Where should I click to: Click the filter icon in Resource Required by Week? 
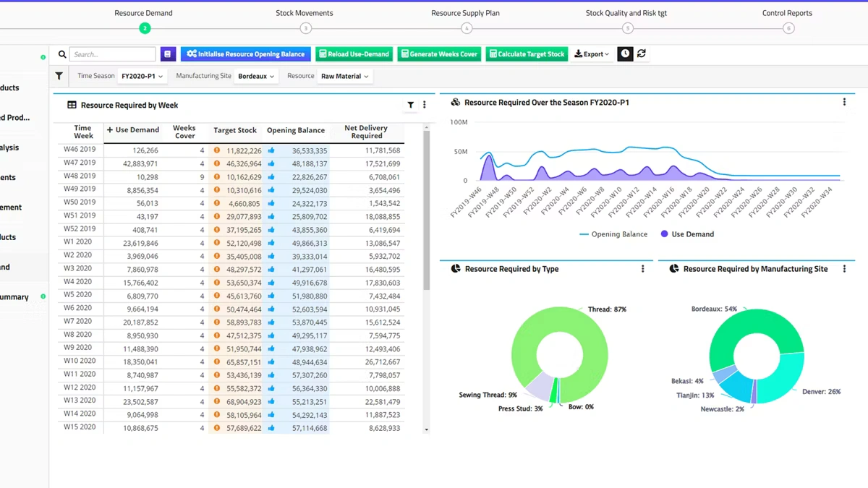click(411, 105)
